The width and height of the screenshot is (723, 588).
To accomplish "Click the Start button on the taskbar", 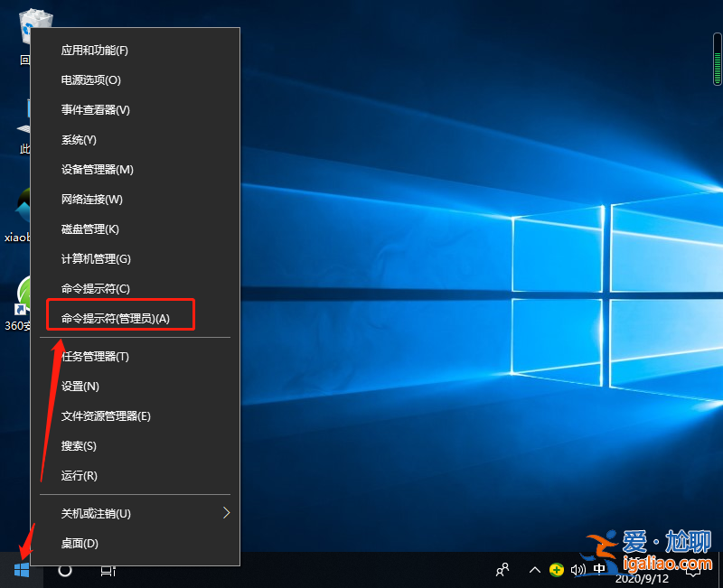I will click(x=22, y=570).
